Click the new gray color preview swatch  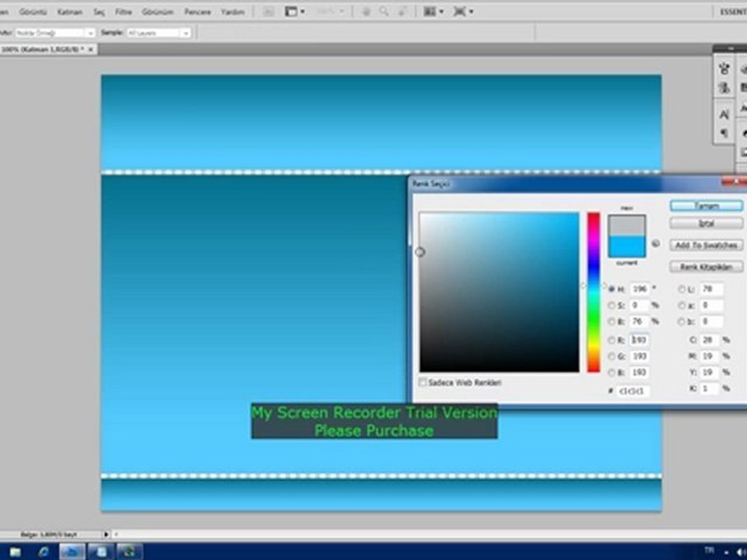[x=627, y=226]
